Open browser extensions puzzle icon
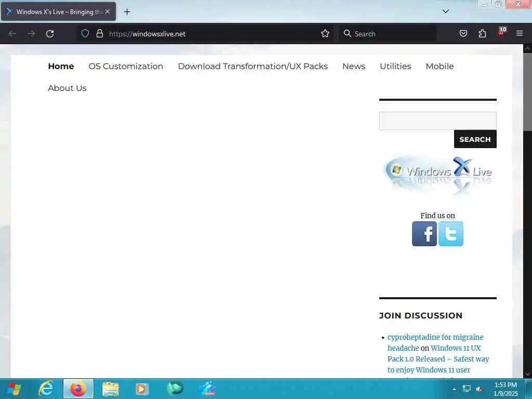532x399 pixels. (482, 33)
